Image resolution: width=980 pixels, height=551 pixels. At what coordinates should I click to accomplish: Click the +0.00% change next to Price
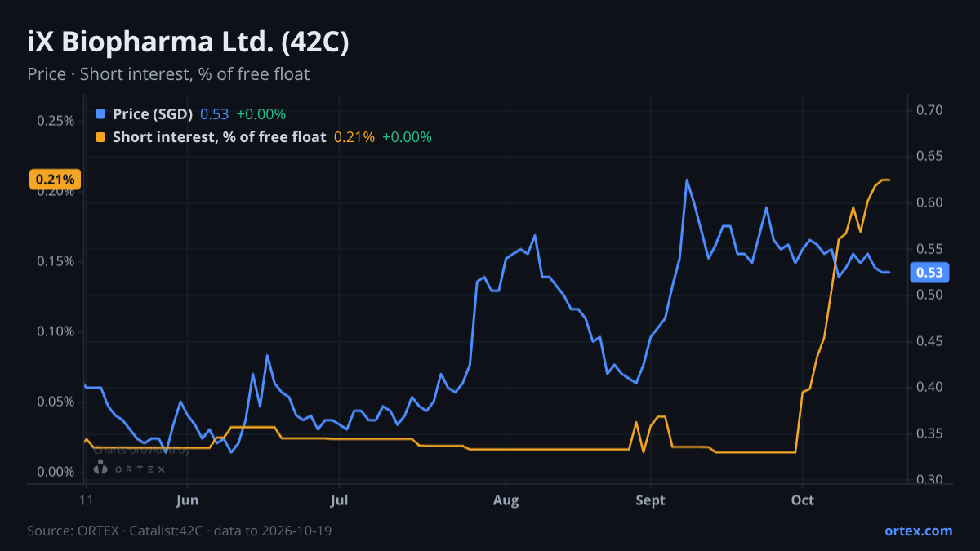tap(261, 114)
